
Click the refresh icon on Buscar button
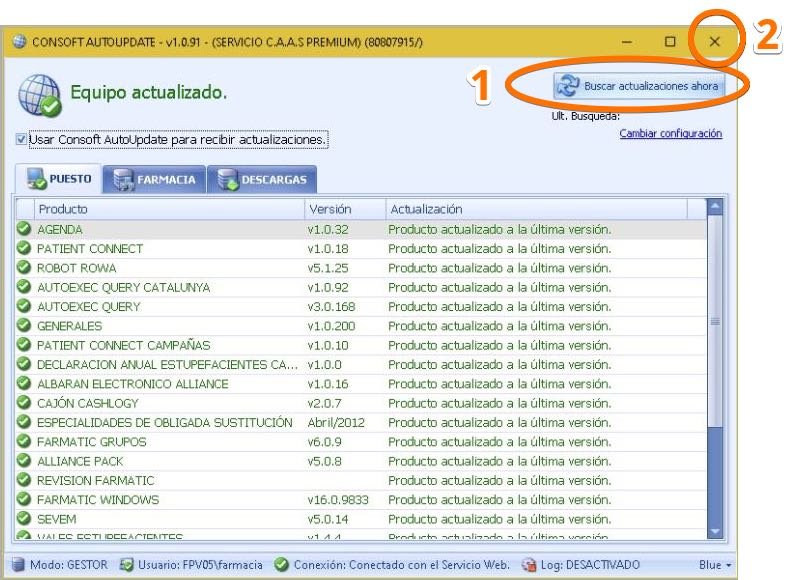point(568,86)
